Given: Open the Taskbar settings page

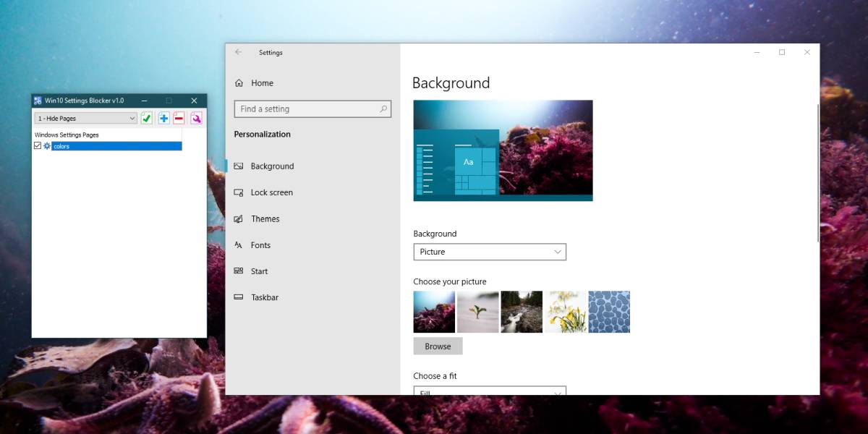Looking at the screenshot, I should (x=312, y=297).
